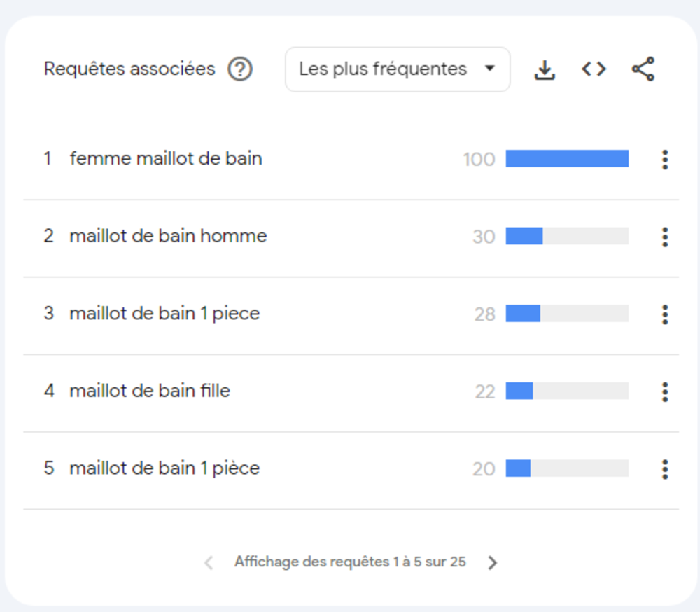This screenshot has height=612, width=700.
Task: Click the help question mark icon
Action: pos(240,69)
